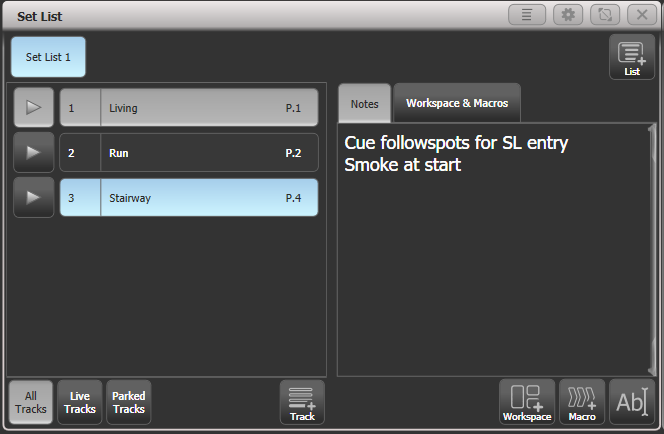
Task: Open the text entry keyboard icon
Action: [631, 402]
